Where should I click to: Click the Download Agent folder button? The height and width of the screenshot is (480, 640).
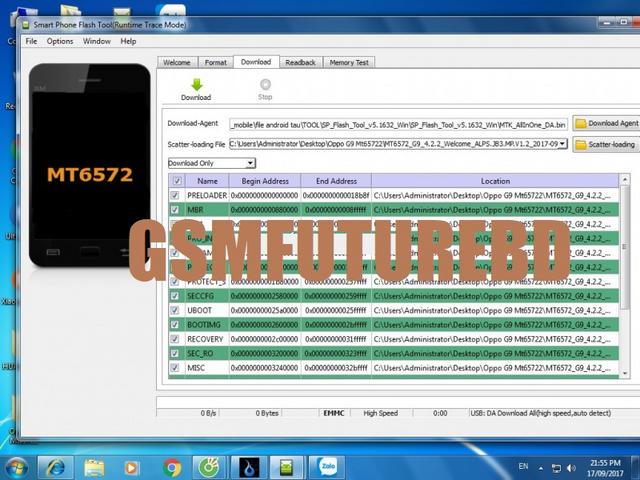point(607,123)
